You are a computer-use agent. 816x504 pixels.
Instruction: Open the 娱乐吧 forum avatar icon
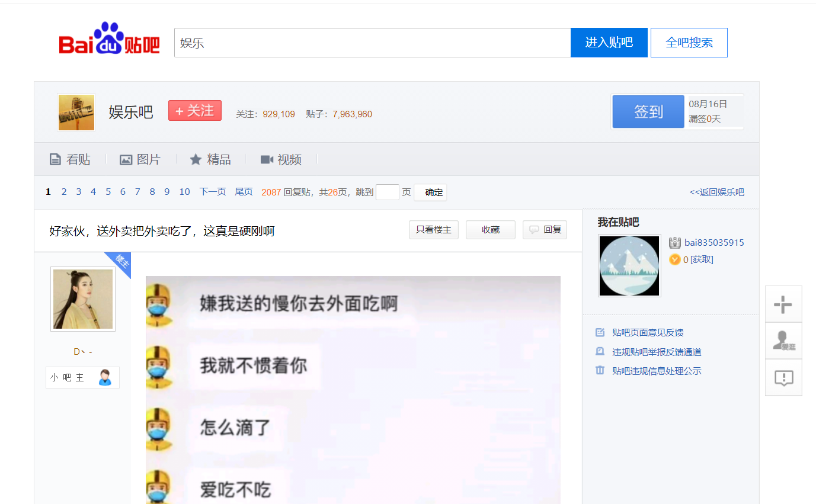(x=76, y=112)
